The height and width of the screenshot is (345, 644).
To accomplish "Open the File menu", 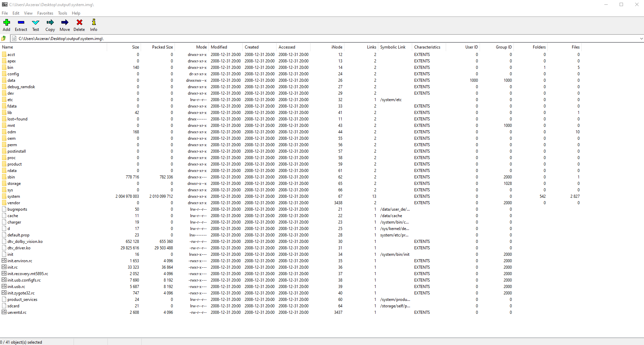I will (x=5, y=13).
